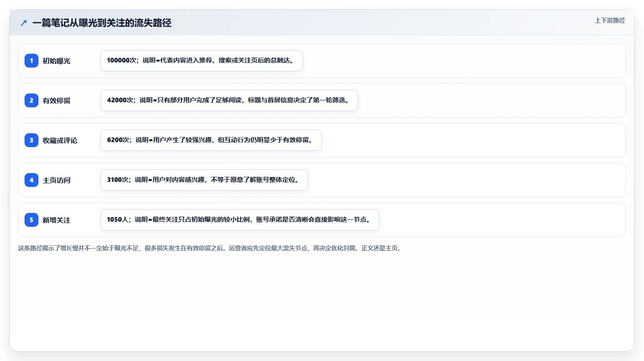Select the 初始曝光 step label

(57, 61)
